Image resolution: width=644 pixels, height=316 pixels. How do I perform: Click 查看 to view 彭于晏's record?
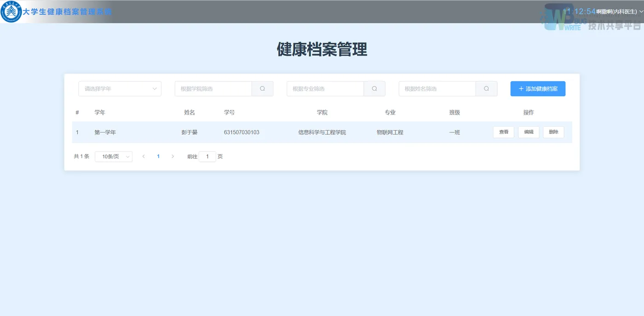coord(503,132)
